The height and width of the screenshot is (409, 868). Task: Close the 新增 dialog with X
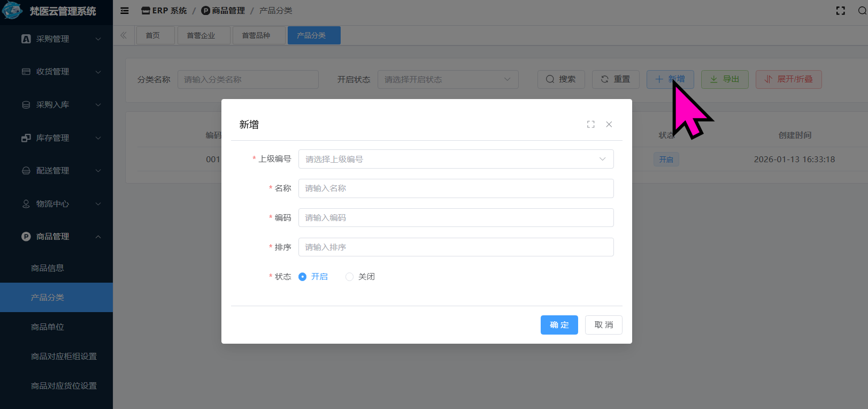click(x=609, y=124)
